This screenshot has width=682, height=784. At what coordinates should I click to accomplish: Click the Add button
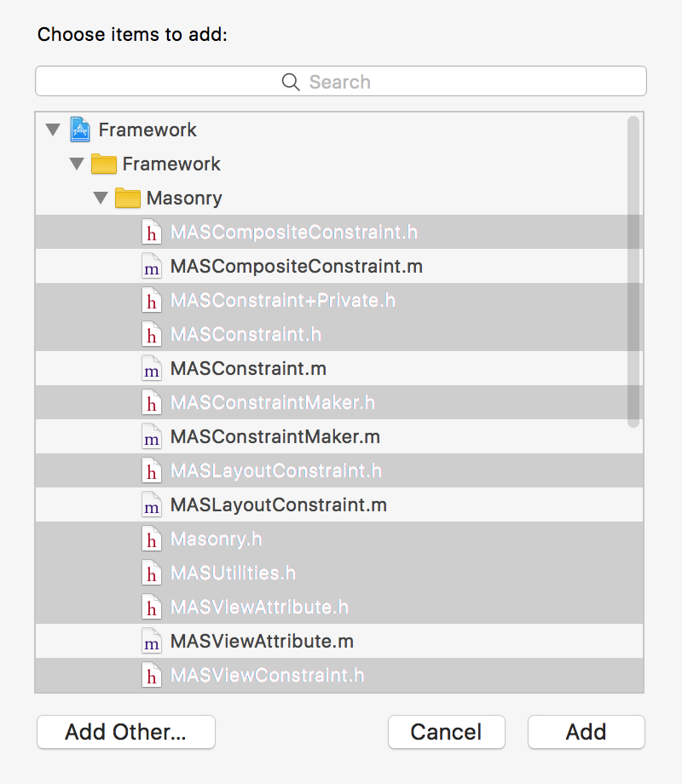(586, 732)
